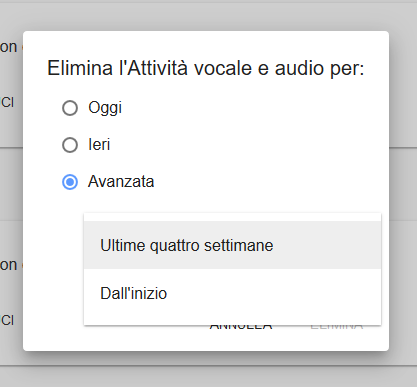Select the Oggi radio button
This screenshot has height=387, width=417.
pyautogui.click(x=70, y=108)
